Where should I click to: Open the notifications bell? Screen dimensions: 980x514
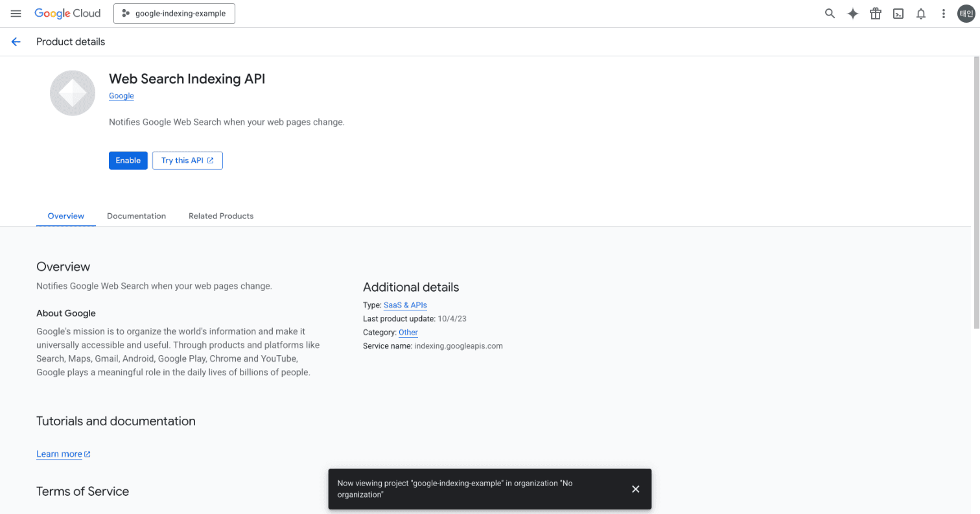tap(921, 14)
